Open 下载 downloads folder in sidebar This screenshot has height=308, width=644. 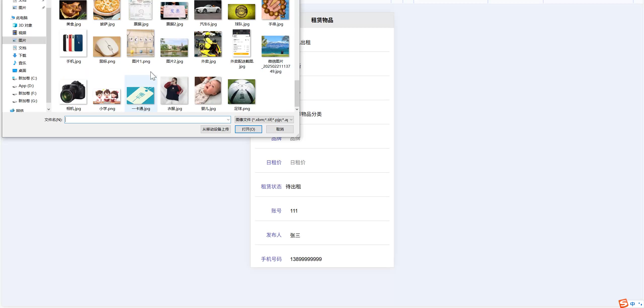point(22,55)
